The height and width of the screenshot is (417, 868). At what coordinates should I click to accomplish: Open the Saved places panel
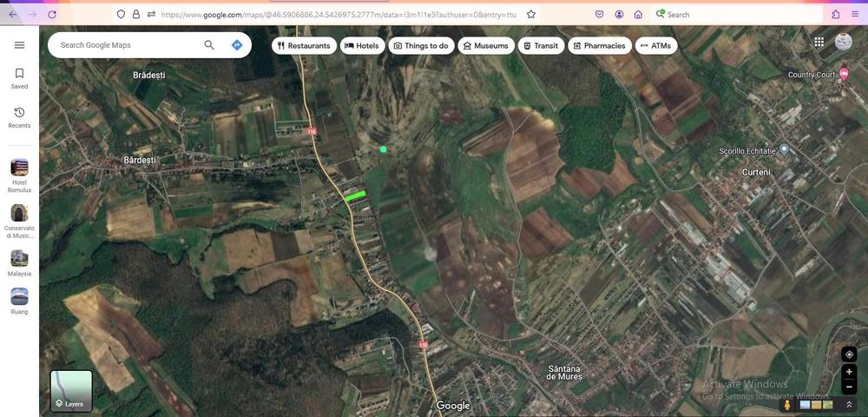click(x=19, y=78)
